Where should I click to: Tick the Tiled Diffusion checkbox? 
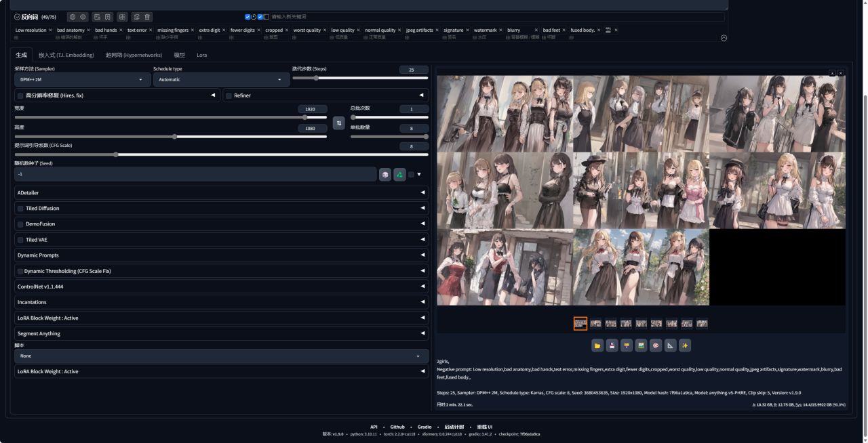point(20,209)
